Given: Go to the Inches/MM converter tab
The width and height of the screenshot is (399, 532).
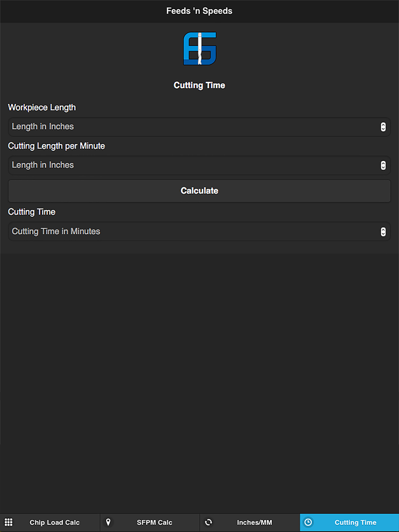Looking at the screenshot, I should (x=254, y=522).
